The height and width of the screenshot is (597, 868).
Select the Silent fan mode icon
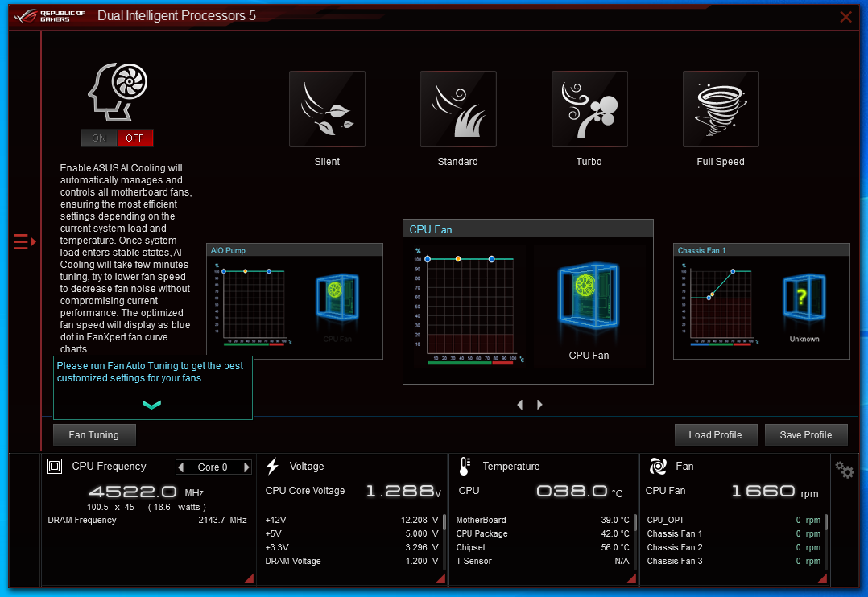click(x=327, y=109)
